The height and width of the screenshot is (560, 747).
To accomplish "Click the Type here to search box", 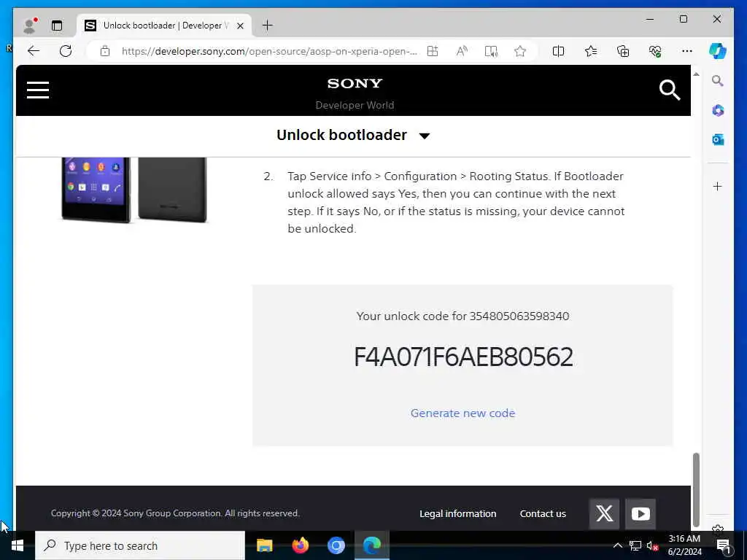I will click(140, 545).
